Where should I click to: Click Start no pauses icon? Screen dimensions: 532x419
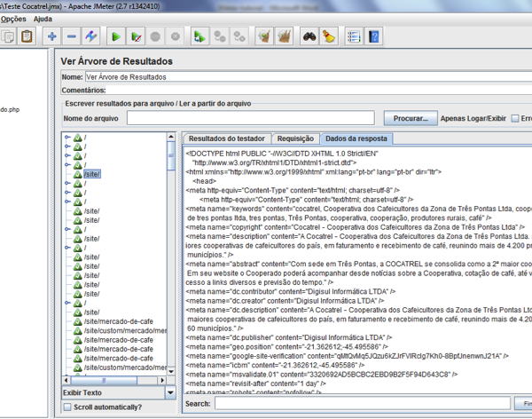pyautogui.click(x=136, y=36)
